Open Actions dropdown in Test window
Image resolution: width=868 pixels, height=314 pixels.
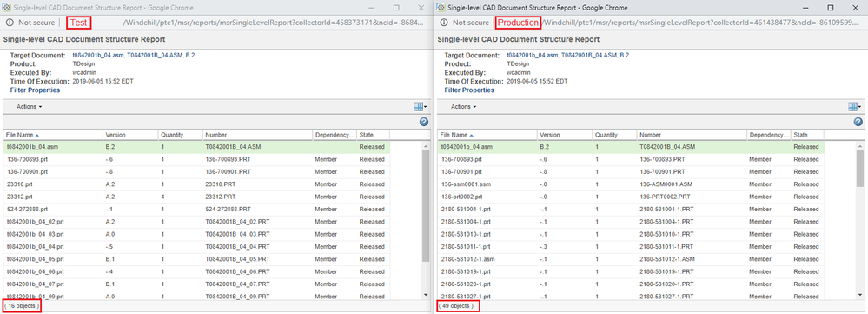[29, 106]
